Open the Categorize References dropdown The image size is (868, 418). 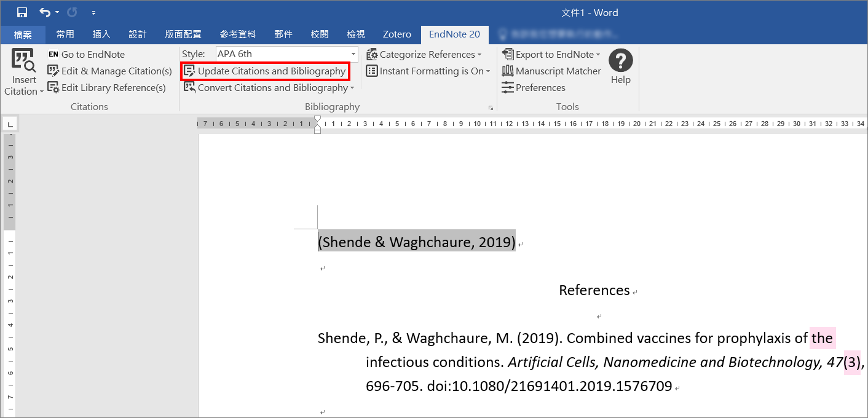(424, 55)
